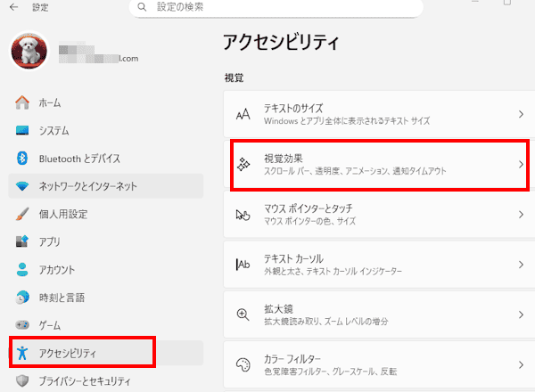Screen dimensions: 535x392
Task: Click the 個人用設定 paintbrush icon
Action: pos(22,214)
